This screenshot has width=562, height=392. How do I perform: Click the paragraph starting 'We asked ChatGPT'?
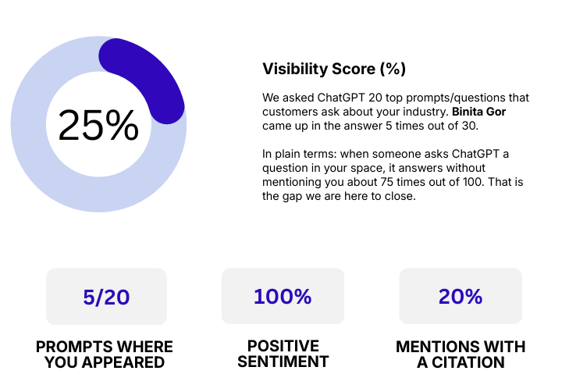[x=396, y=112]
